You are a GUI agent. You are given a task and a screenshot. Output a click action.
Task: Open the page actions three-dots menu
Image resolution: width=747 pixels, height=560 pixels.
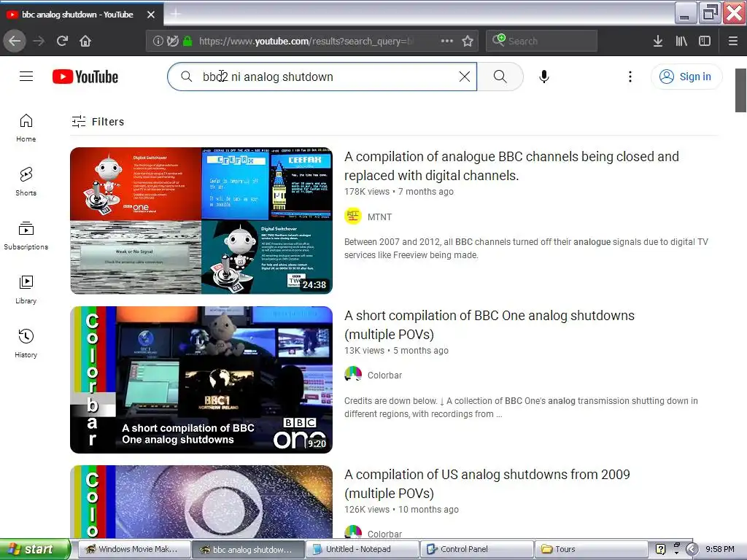coord(447,41)
